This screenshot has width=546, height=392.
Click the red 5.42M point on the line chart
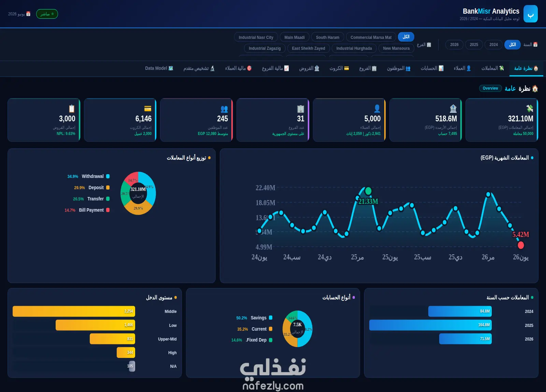tap(521, 245)
